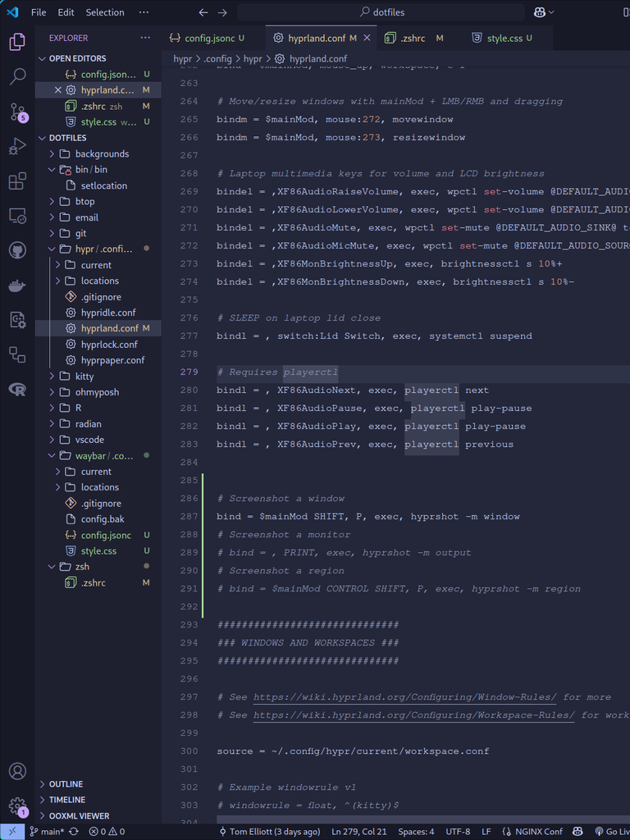Synchronize changes via status bar sync icon

[74, 832]
